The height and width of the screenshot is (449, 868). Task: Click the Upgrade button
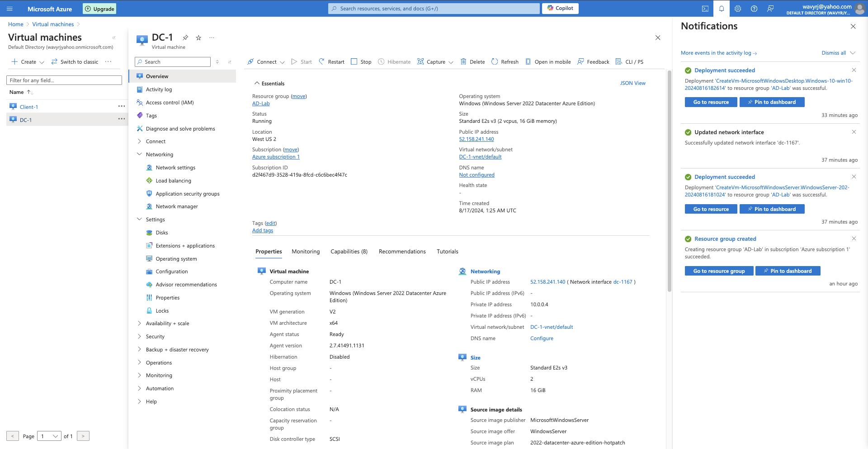point(99,9)
